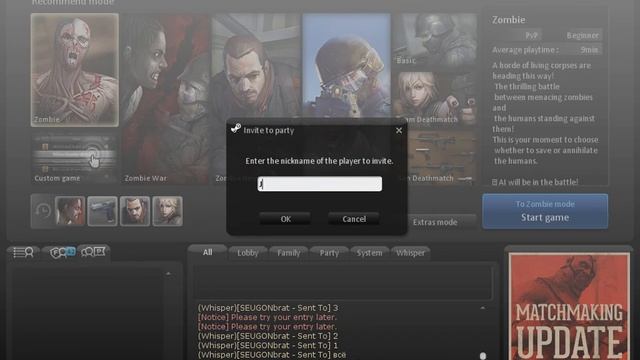
Task: Choose the red-haired woman recent icon
Action: (x=70, y=211)
